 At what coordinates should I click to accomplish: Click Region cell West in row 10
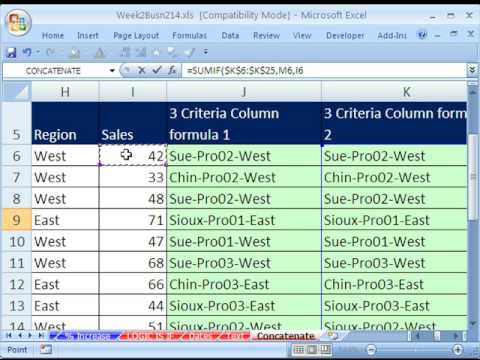pyautogui.click(x=65, y=242)
